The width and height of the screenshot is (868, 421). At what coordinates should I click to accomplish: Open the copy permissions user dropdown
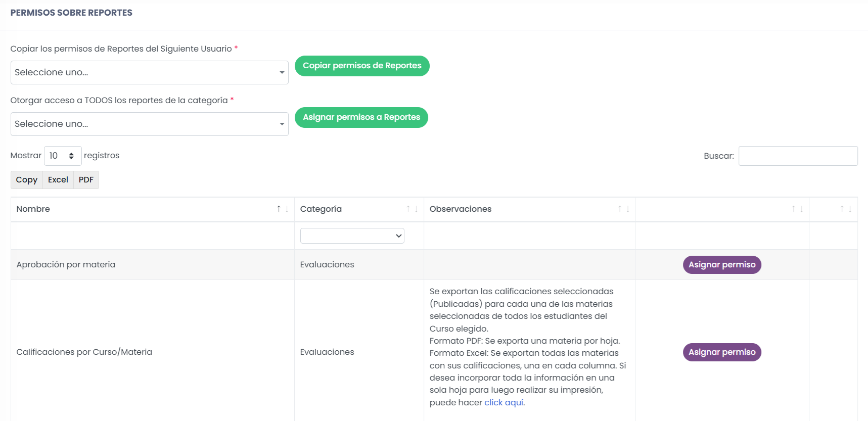pyautogui.click(x=149, y=72)
